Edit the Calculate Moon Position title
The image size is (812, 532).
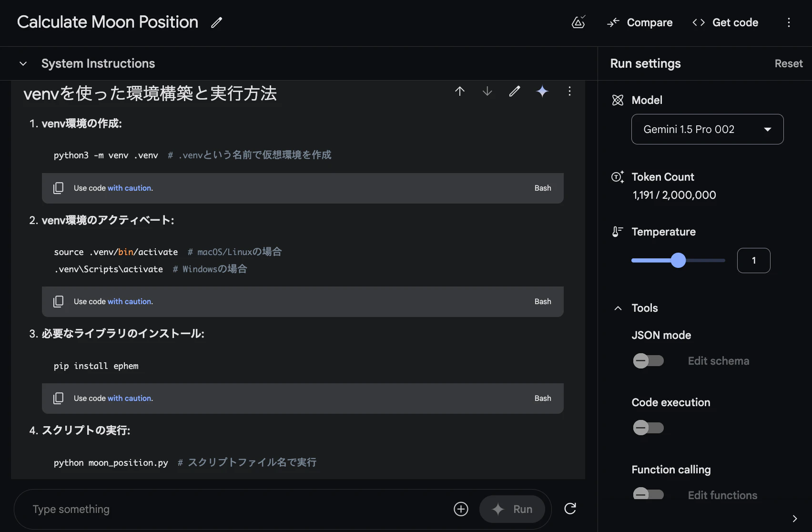(217, 22)
